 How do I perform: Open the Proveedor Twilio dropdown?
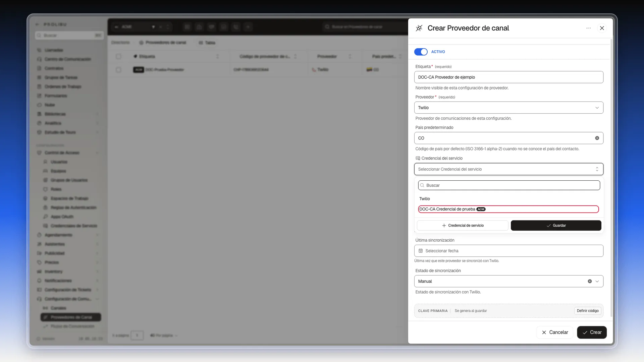[x=508, y=108]
